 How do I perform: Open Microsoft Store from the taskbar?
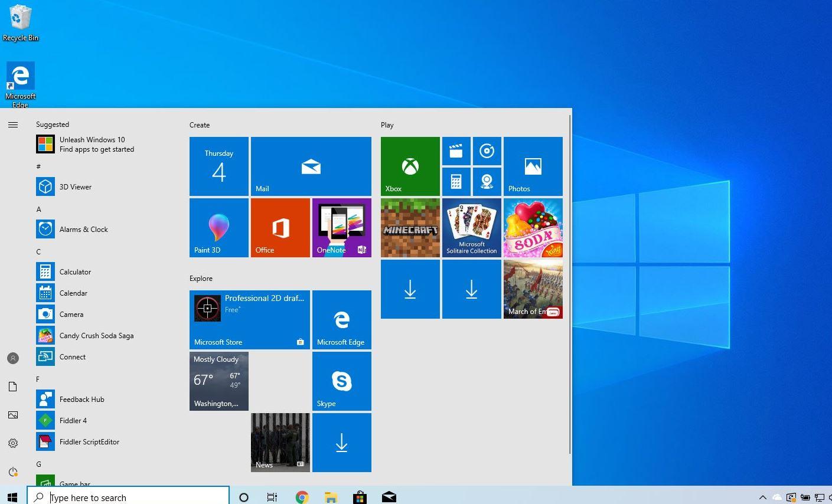tap(360, 498)
